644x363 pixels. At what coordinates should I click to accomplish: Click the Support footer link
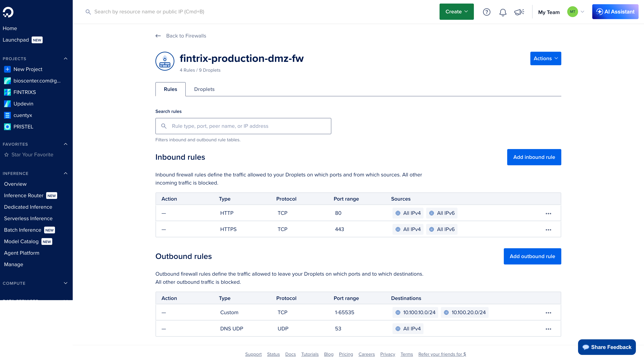(x=253, y=354)
